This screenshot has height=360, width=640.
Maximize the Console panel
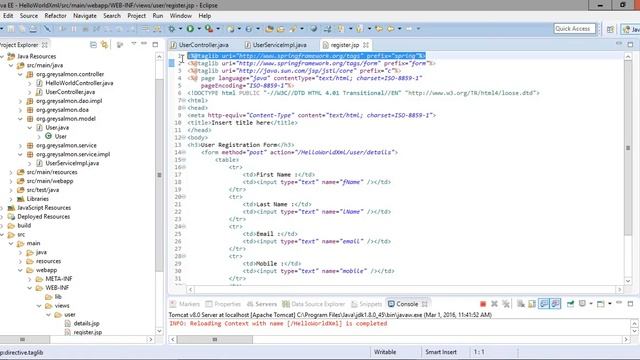click(630, 304)
